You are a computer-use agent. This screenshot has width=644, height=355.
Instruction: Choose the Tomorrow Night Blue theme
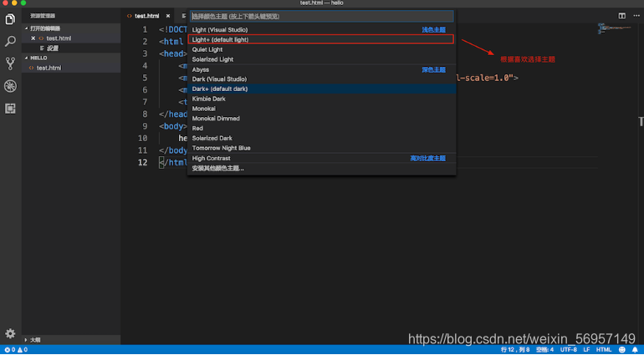322,148
